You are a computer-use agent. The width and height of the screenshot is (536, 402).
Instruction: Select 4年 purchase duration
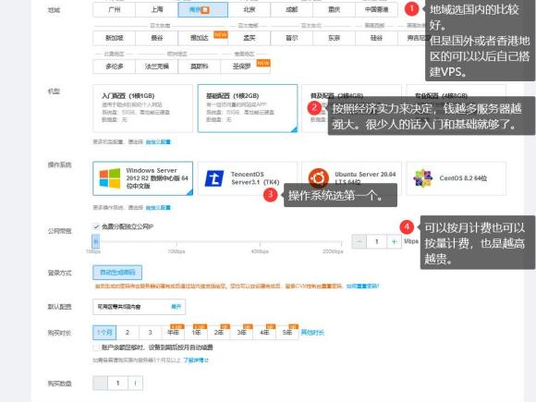(x=265, y=332)
